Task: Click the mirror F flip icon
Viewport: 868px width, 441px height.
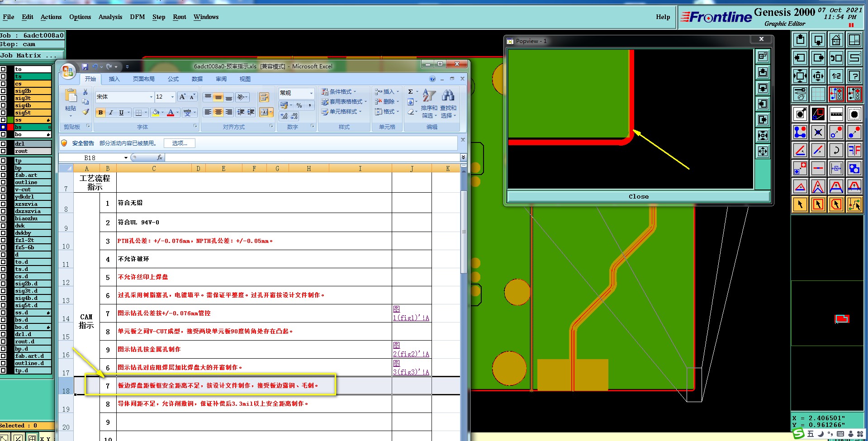Action: [854, 150]
